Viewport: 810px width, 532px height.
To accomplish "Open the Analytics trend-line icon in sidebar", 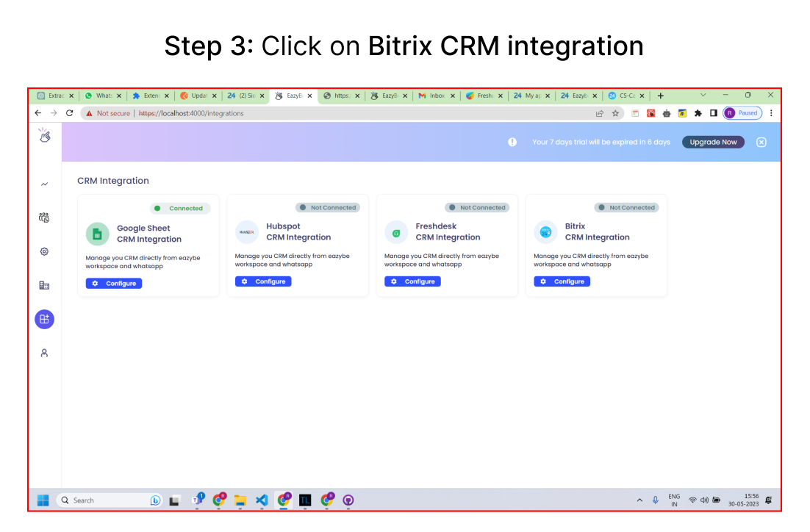I will pyautogui.click(x=44, y=184).
